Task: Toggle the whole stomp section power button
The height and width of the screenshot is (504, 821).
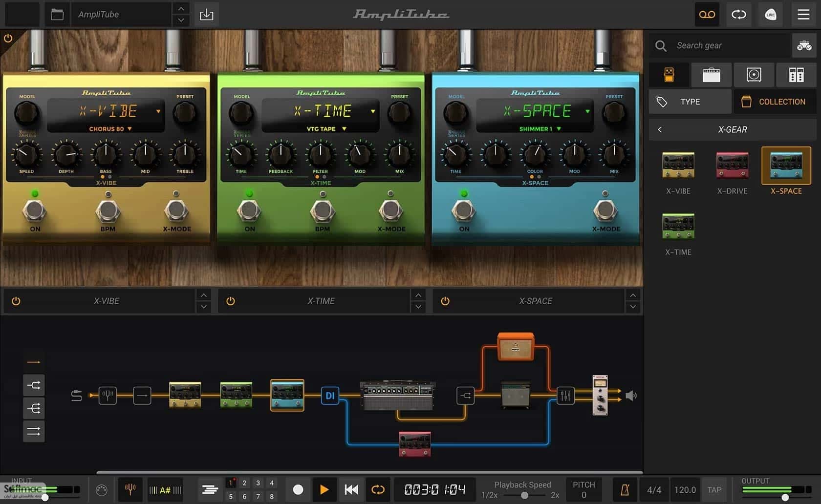Action: (8, 38)
